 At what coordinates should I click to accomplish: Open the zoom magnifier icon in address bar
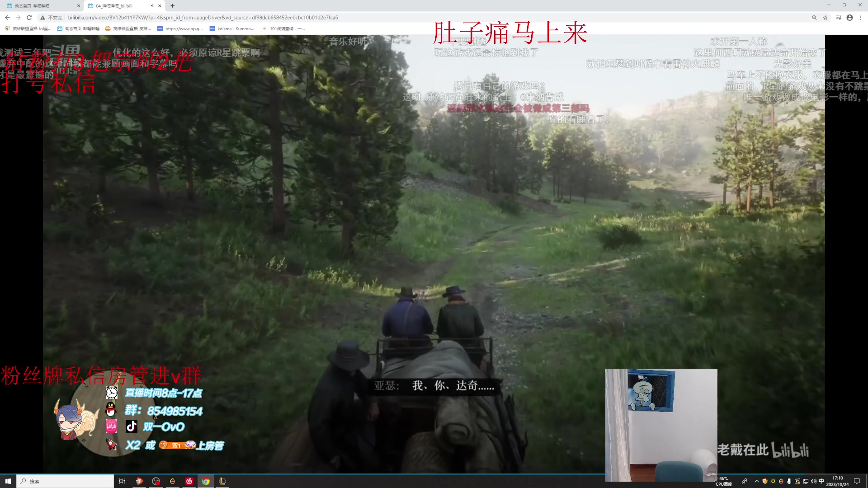click(x=814, y=18)
